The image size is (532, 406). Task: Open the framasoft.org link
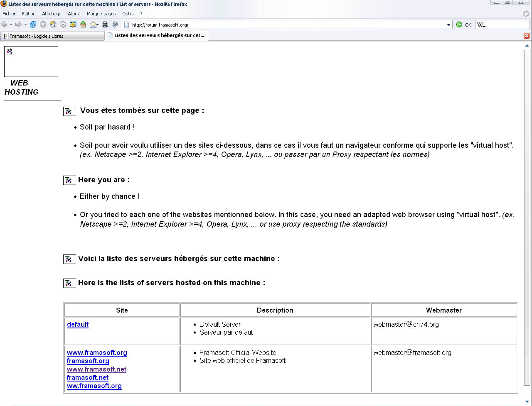[88, 361]
